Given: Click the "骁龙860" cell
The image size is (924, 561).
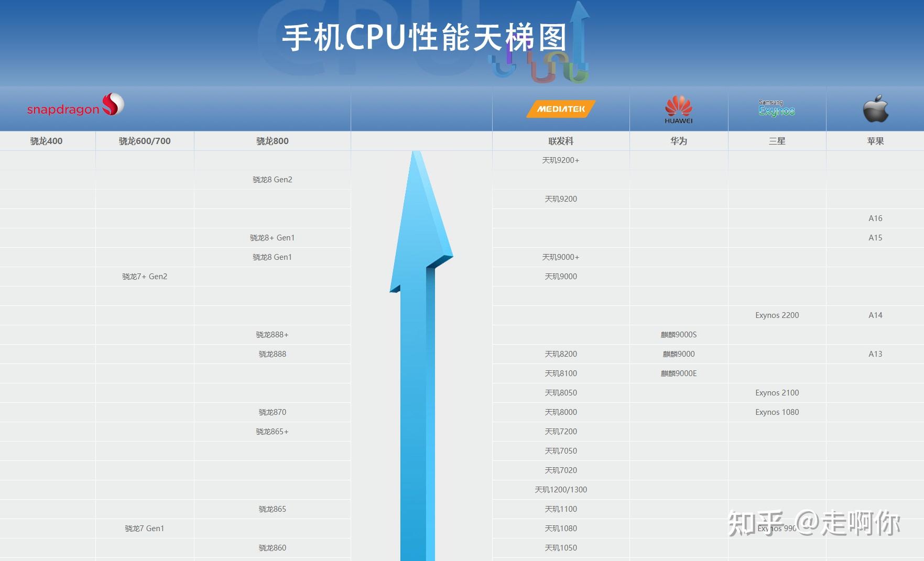Looking at the screenshot, I should click(x=273, y=548).
